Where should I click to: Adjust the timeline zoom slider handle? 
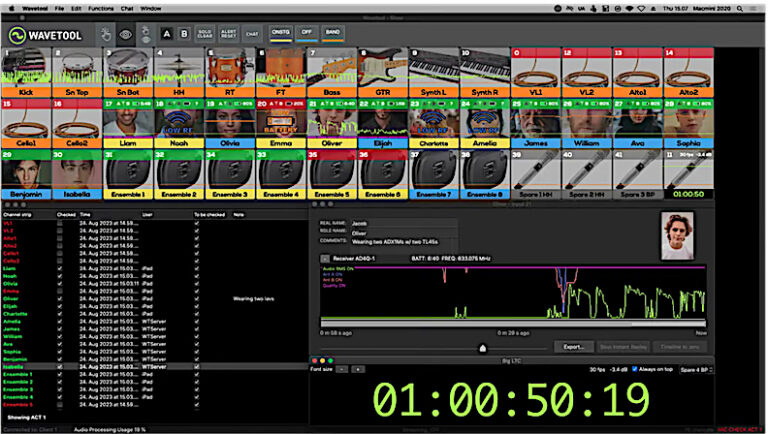[x=482, y=348]
